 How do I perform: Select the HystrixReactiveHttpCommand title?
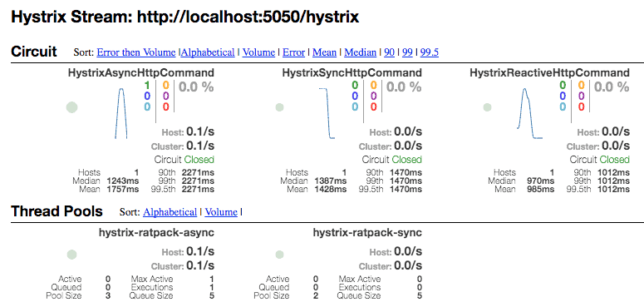(x=549, y=73)
